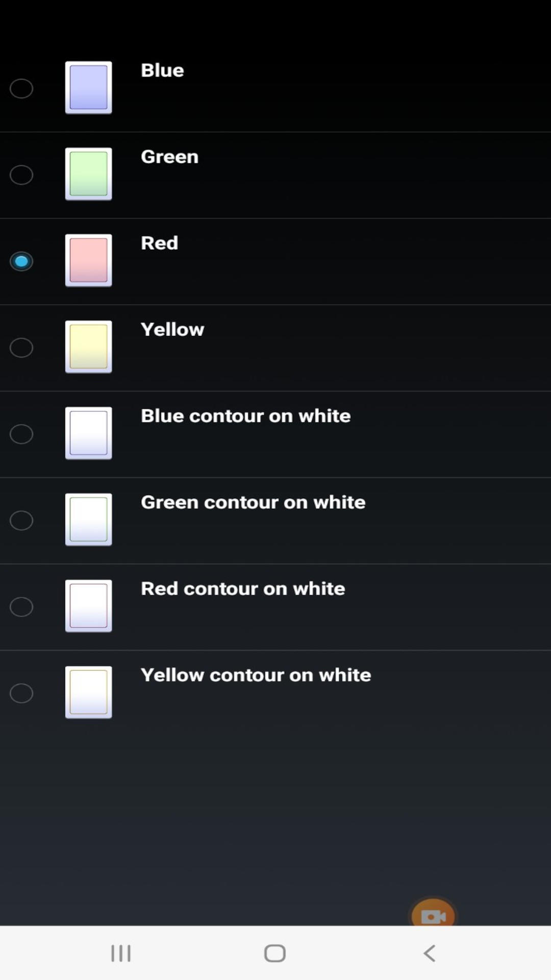
Task: Pick the Red contour on white option
Action: (x=21, y=606)
